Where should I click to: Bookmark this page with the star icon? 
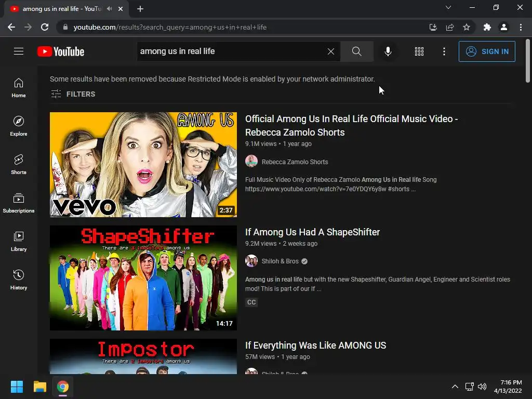pos(467,27)
